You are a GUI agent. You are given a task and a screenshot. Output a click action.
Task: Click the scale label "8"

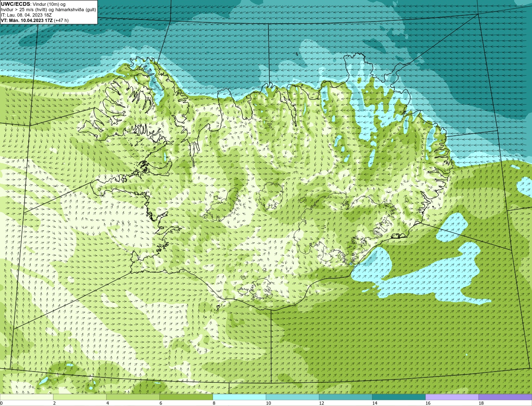(x=214, y=403)
